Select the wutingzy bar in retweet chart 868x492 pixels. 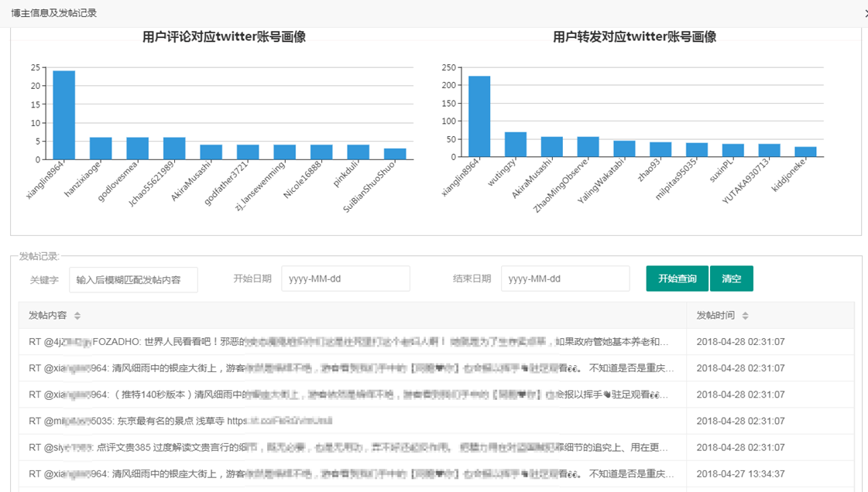[516, 145]
